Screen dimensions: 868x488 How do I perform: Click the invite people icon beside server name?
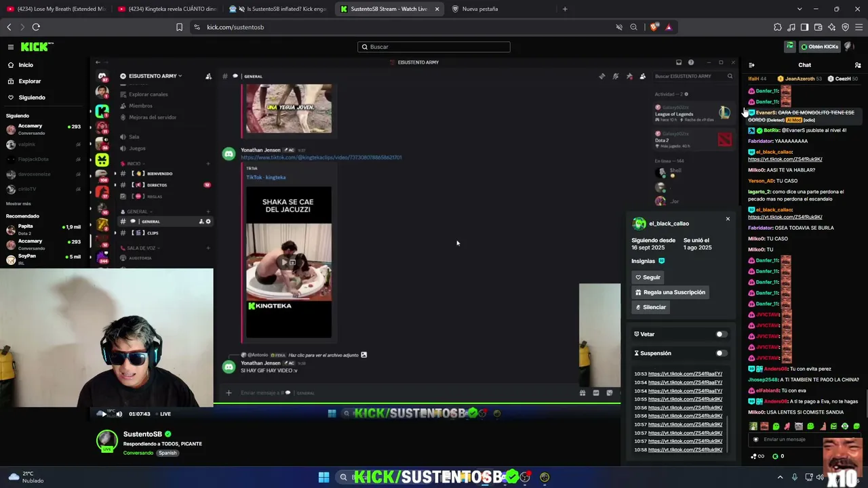coord(208,76)
